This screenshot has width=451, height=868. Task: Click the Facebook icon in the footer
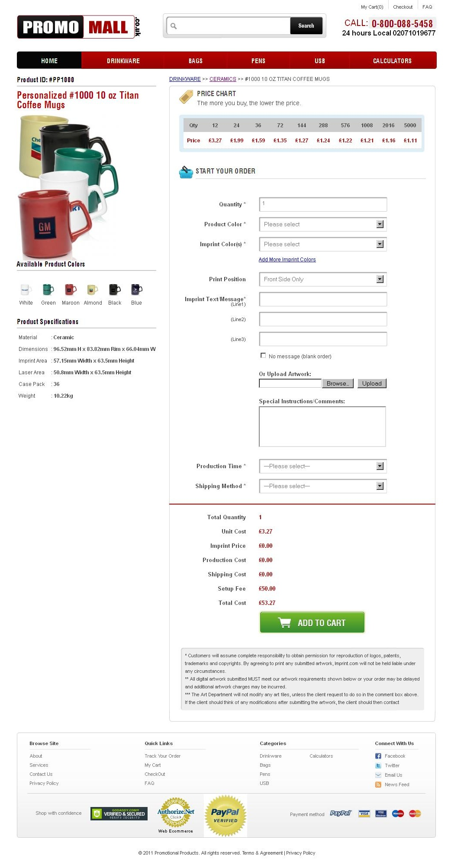pos(378,756)
